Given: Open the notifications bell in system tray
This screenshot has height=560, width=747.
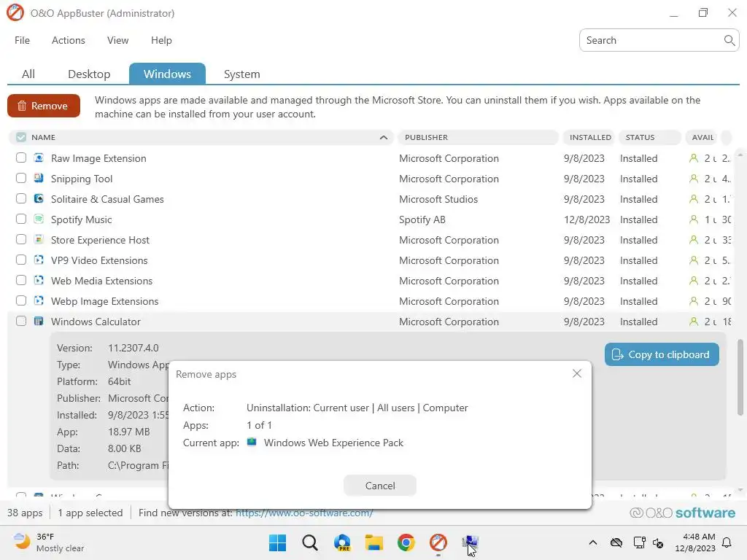Looking at the screenshot, I should coord(727,542).
